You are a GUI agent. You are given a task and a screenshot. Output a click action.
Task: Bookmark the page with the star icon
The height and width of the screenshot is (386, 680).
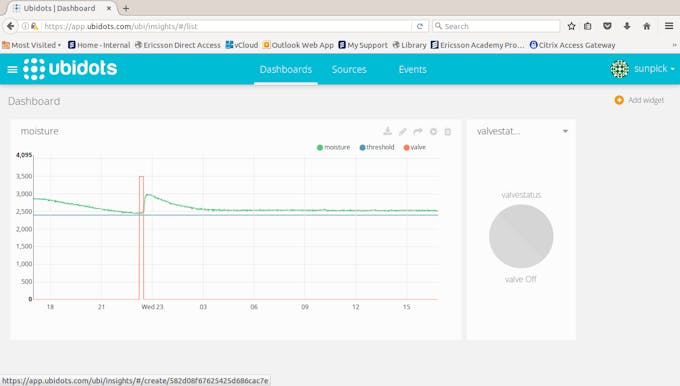571,26
